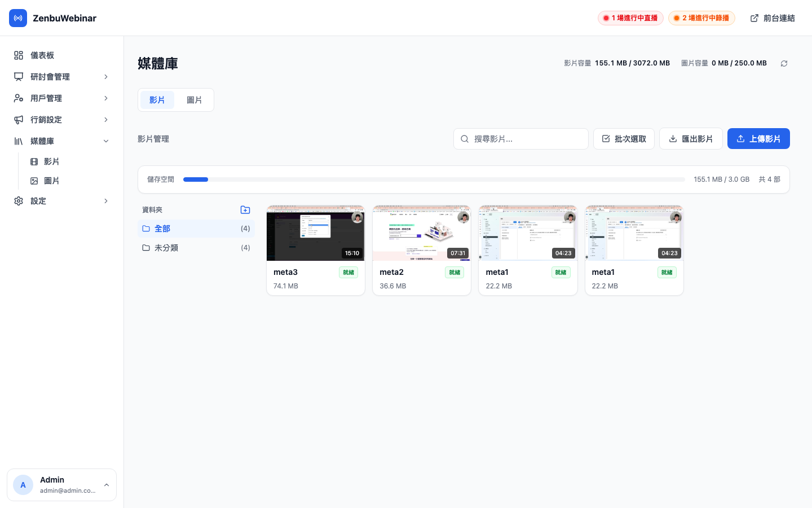Click the new folder icon next to 資料夾
812x508 pixels.
[x=245, y=210]
